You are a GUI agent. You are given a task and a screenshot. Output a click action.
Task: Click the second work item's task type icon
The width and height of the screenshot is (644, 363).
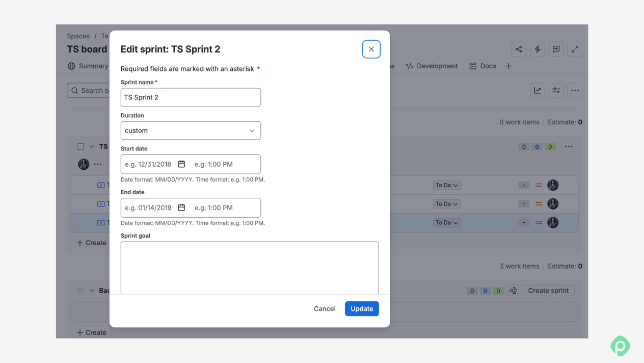click(x=101, y=204)
